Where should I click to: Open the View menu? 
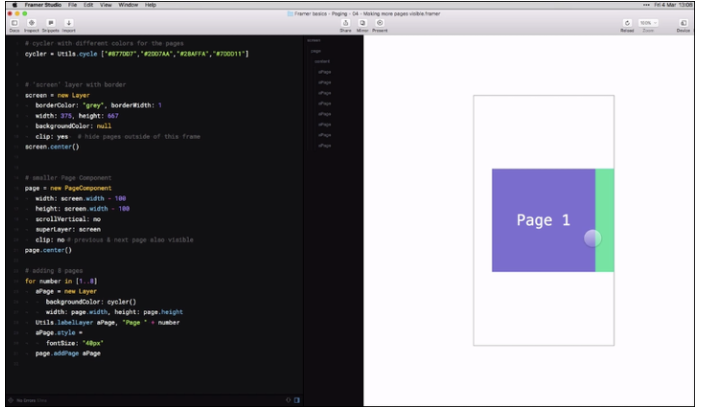tap(106, 5)
